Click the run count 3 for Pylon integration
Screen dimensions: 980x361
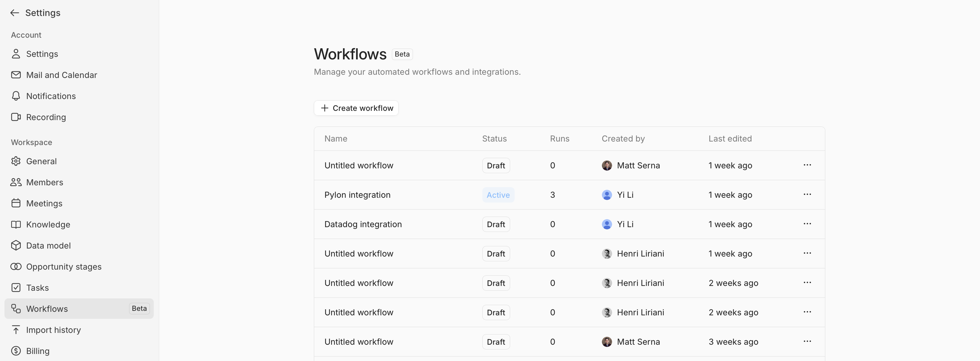pos(552,195)
